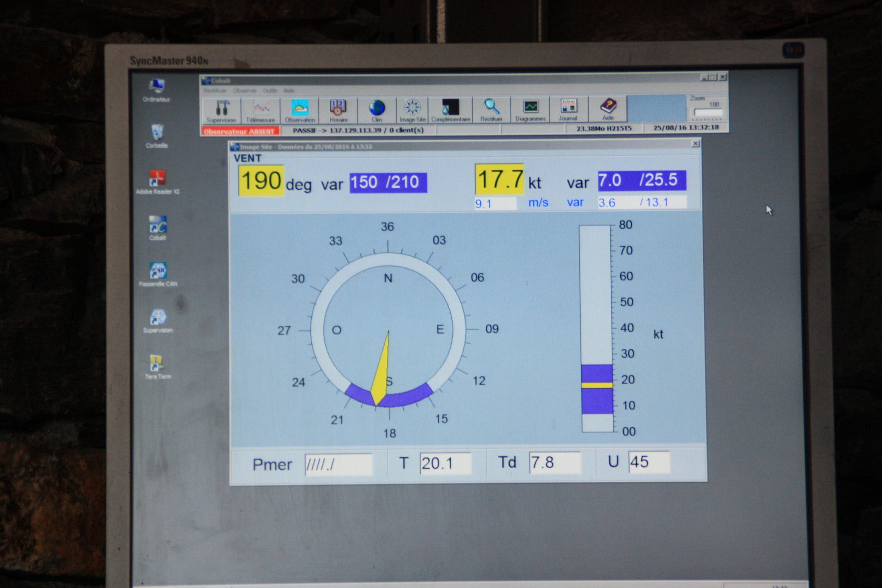The width and height of the screenshot is (882, 588).
Task: Open the Télémesure toolbar tool
Action: pos(260,110)
